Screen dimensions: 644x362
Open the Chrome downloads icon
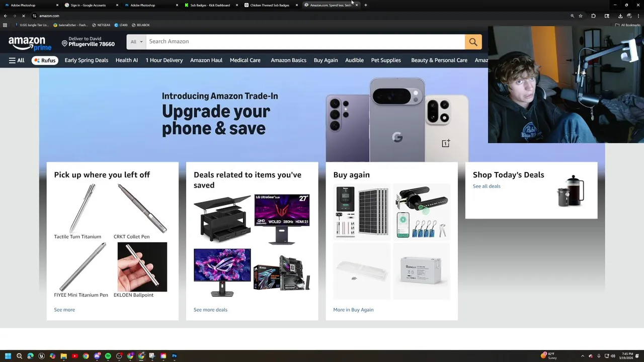[x=620, y=16]
